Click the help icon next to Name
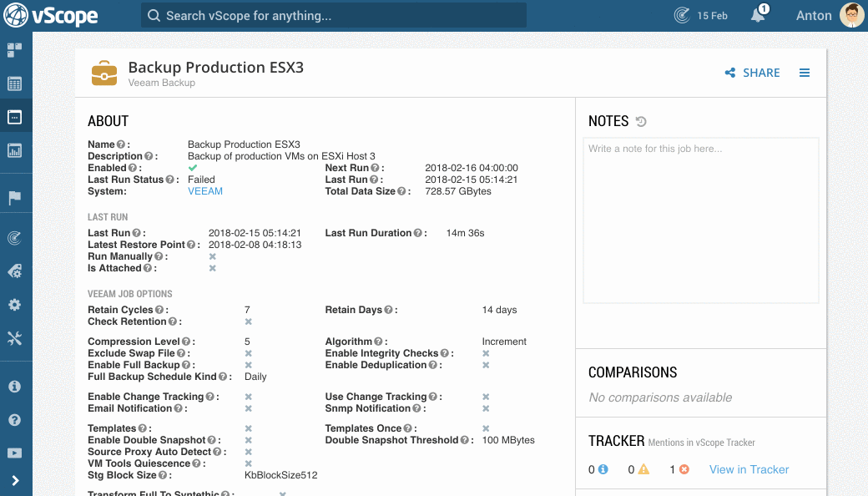 [121, 144]
